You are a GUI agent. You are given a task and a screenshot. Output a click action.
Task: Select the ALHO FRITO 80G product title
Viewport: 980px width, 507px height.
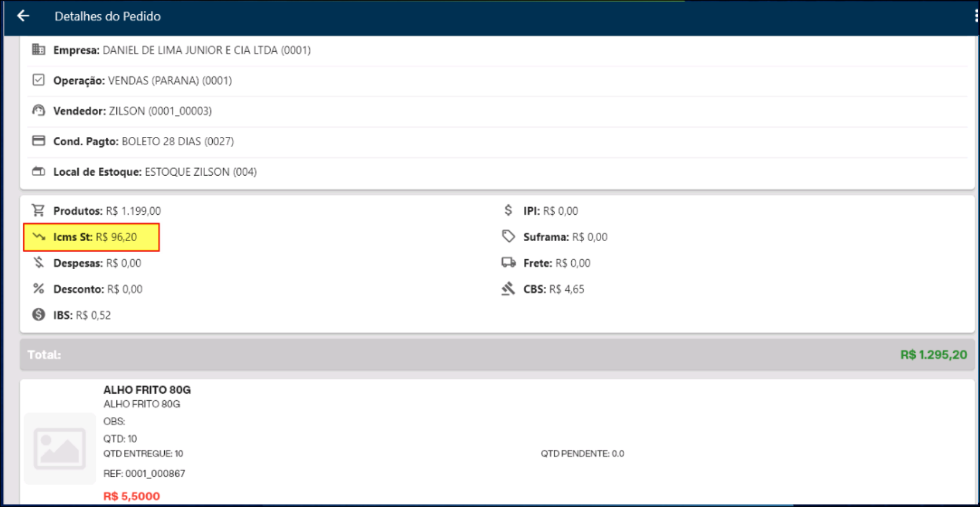coord(147,389)
